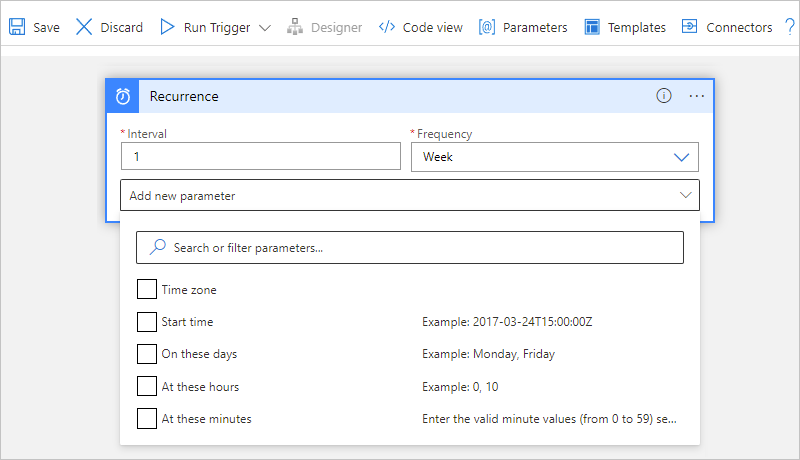This screenshot has height=460, width=800.
Task: Expand the Run Trigger dropdown arrow
Action: coord(264,27)
